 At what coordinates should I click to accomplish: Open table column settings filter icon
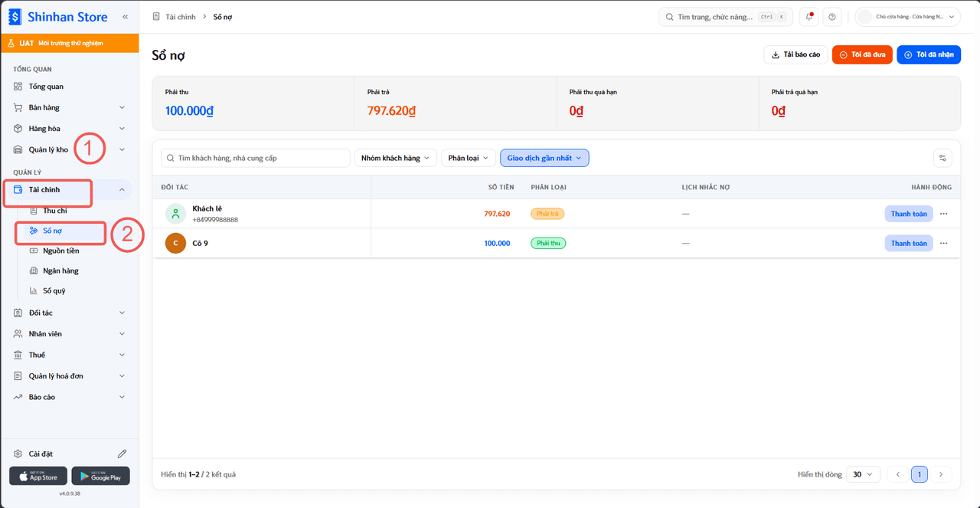(x=942, y=158)
